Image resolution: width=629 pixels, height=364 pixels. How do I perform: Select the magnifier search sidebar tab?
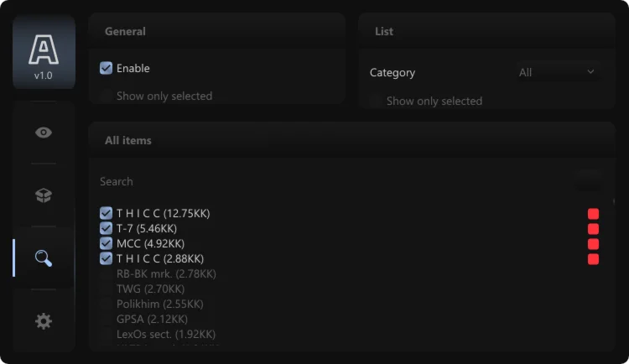(44, 257)
